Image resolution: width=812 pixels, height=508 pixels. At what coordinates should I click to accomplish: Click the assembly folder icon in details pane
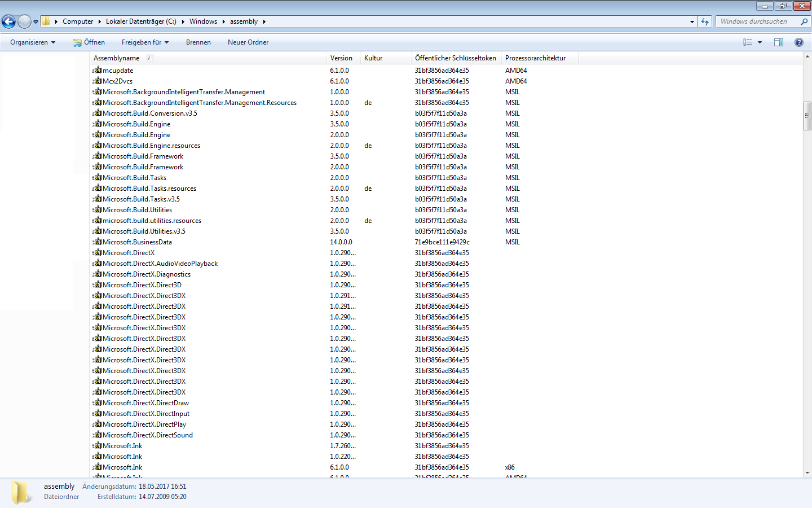click(x=21, y=492)
